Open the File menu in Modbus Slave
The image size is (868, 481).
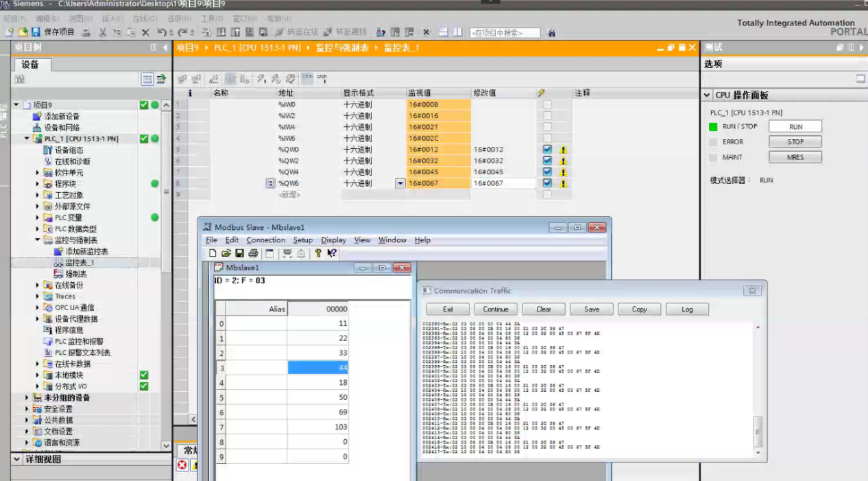tap(211, 240)
